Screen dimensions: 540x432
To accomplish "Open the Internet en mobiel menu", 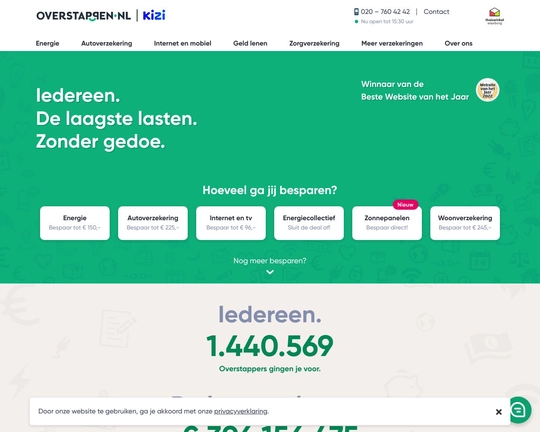I will pos(183,43).
